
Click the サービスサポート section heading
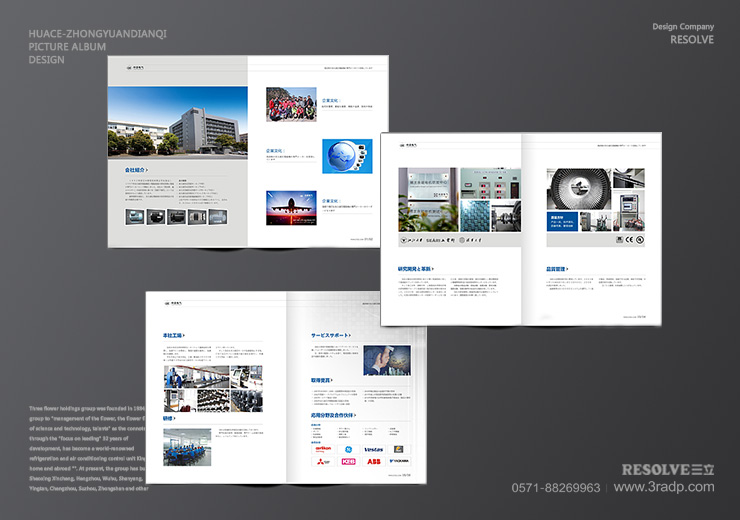[x=331, y=335]
